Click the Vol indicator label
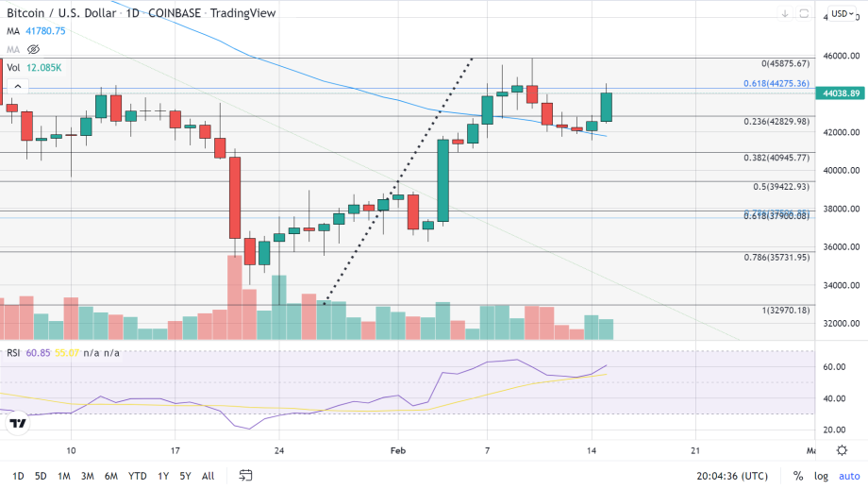Image resolution: width=868 pixels, height=489 pixels. 13,67
